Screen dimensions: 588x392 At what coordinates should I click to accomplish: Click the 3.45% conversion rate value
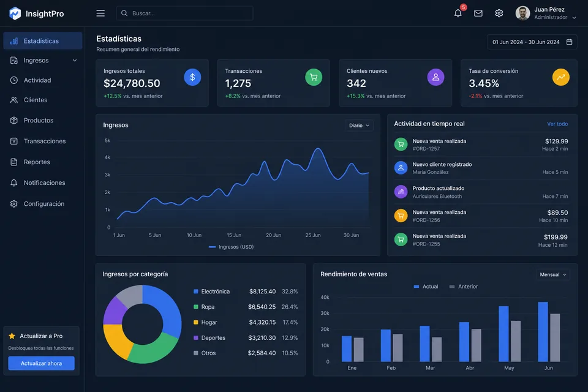[484, 83]
